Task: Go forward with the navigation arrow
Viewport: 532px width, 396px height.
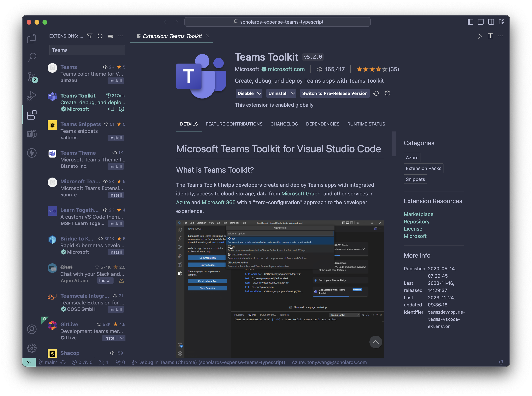Action: (x=176, y=22)
